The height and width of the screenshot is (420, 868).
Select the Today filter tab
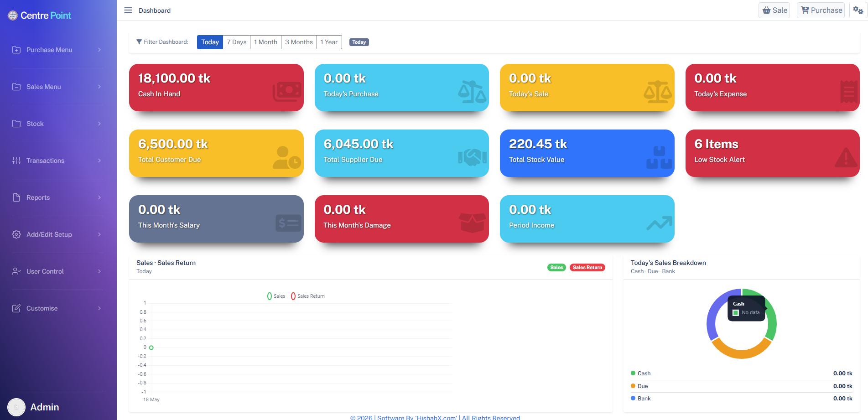click(210, 42)
